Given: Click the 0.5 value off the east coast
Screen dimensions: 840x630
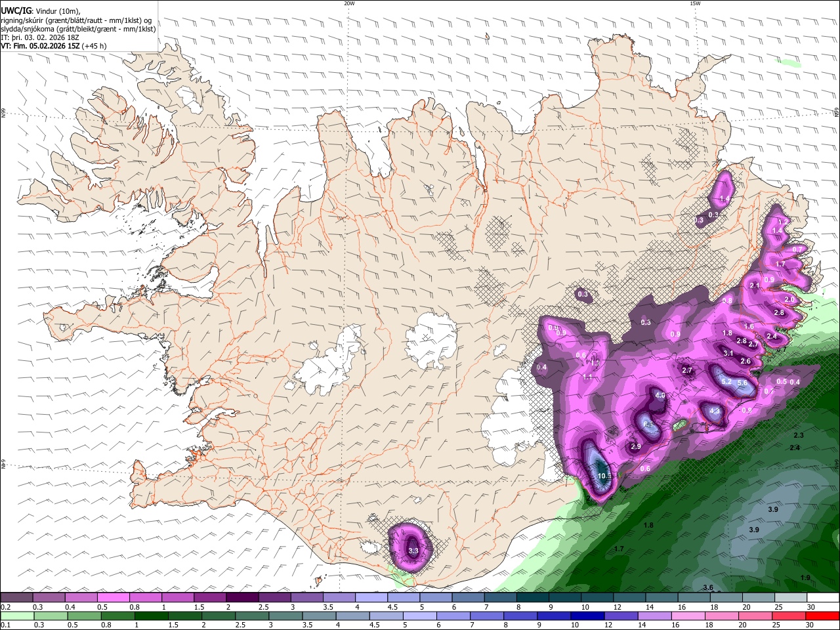Looking at the screenshot, I should point(782,381).
